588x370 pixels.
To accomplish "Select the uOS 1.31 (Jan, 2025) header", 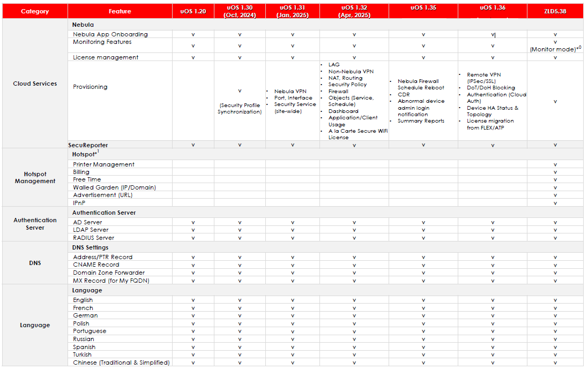I will point(292,11).
